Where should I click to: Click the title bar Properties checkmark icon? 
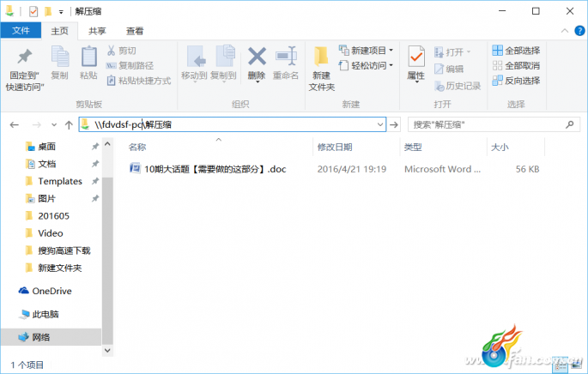click(33, 12)
